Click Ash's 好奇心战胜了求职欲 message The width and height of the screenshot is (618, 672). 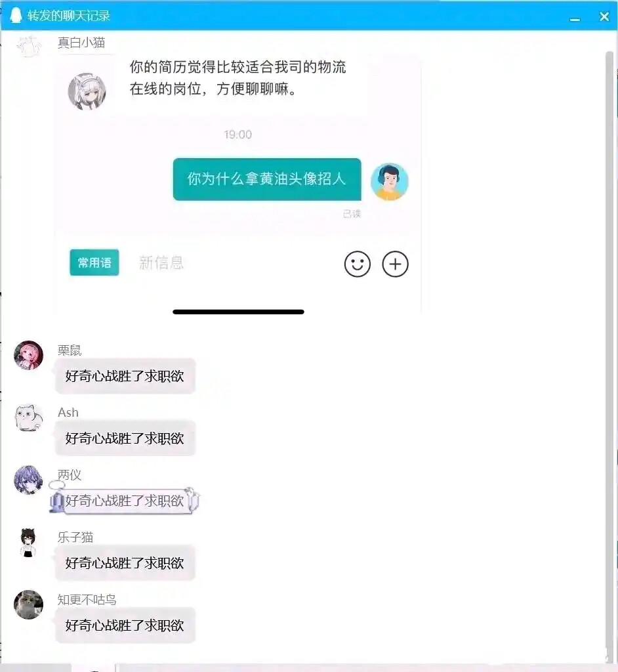click(125, 438)
